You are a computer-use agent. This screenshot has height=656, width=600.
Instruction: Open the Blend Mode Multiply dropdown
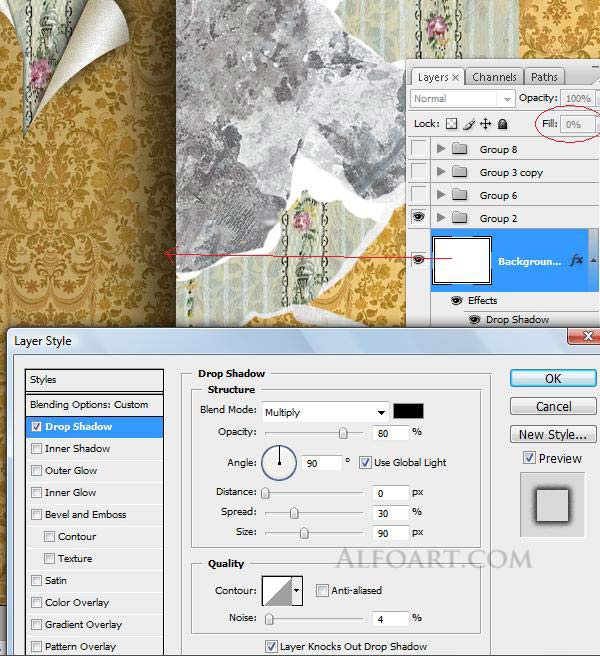[325, 413]
